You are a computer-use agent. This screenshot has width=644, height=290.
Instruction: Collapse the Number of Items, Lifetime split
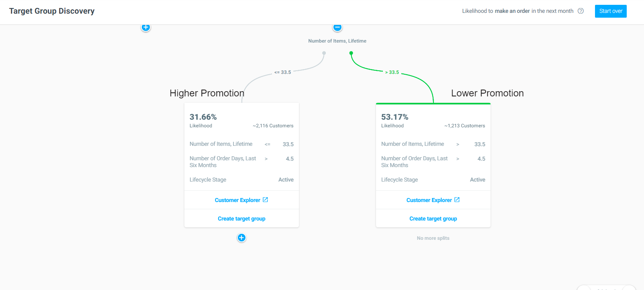coord(337,27)
